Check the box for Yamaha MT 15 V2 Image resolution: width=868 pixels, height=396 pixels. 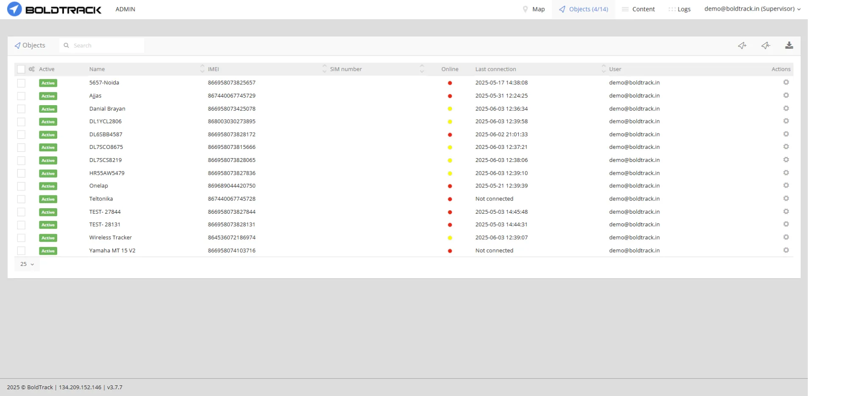click(21, 251)
